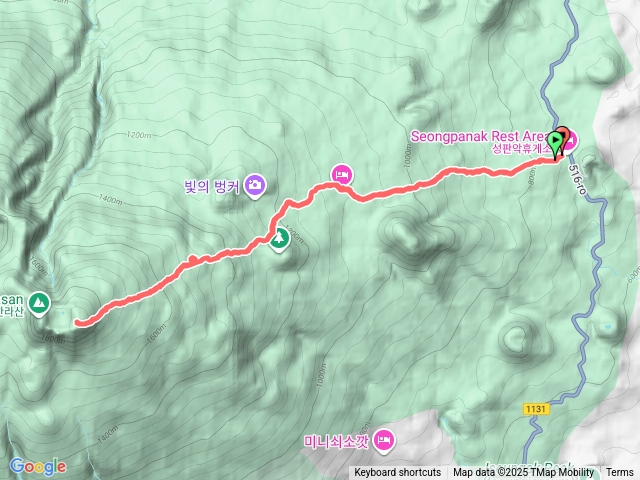Click the 한라산 text label
This screenshot has width=640, height=480.
[x=11, y=312]
